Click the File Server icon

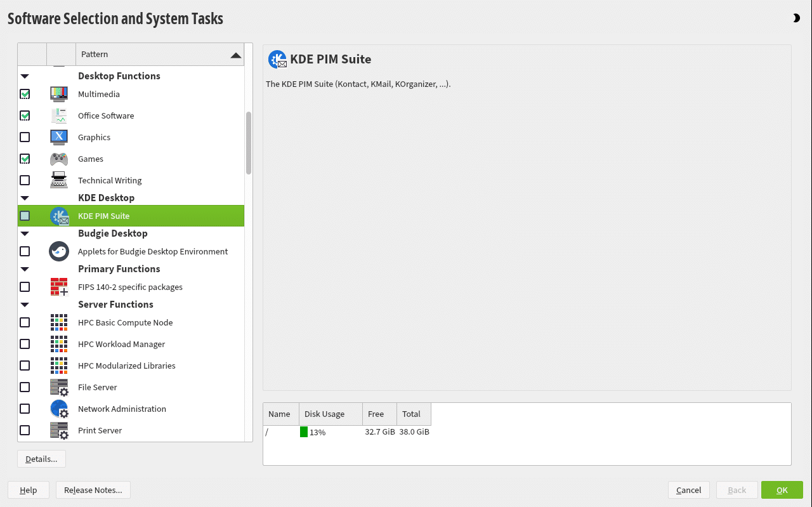pos(59,387)
